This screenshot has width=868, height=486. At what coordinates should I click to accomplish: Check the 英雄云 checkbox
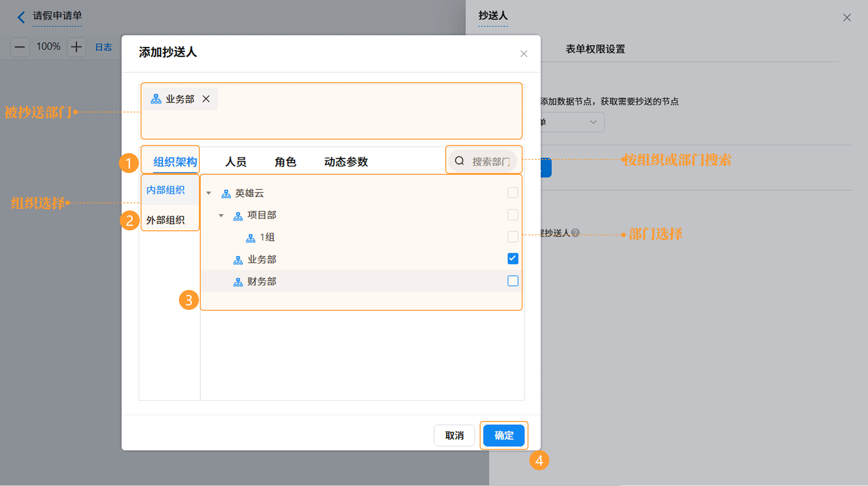tap(512, 193)
